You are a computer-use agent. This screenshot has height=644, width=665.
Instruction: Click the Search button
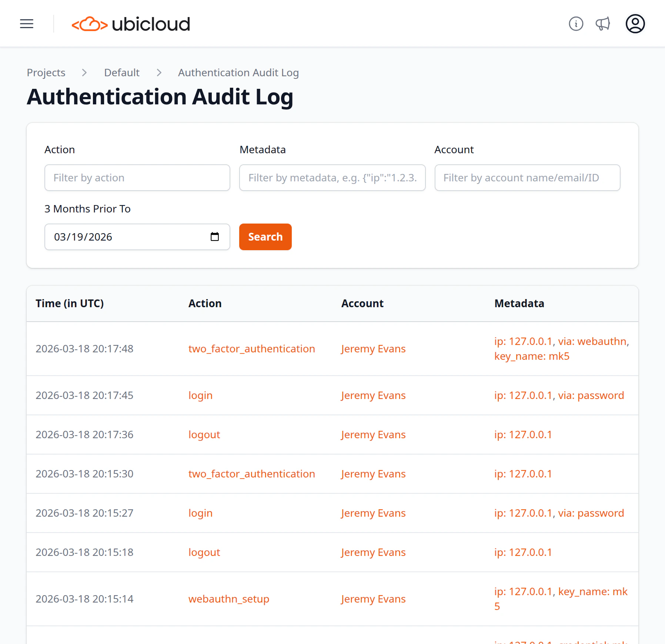click(265, 237)
